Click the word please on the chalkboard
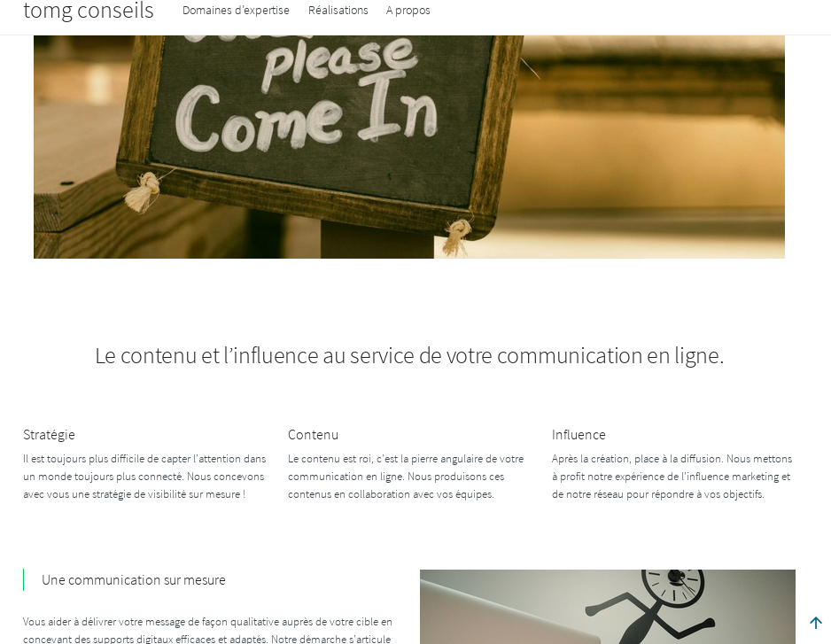 point(338,62)
